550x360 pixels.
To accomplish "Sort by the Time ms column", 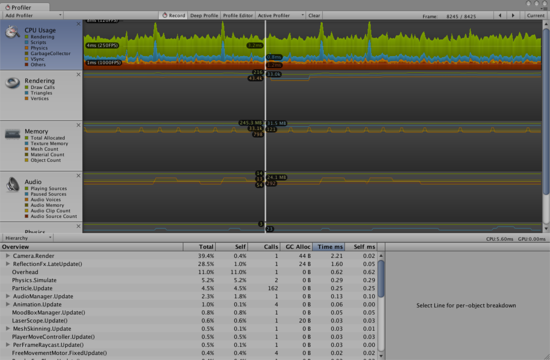I will point(329,247).
